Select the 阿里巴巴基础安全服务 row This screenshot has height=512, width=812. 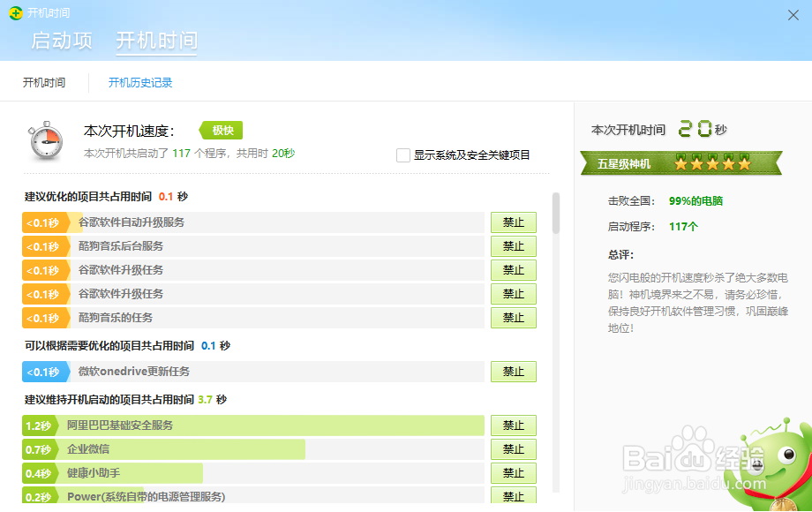(x=253, y=425)
